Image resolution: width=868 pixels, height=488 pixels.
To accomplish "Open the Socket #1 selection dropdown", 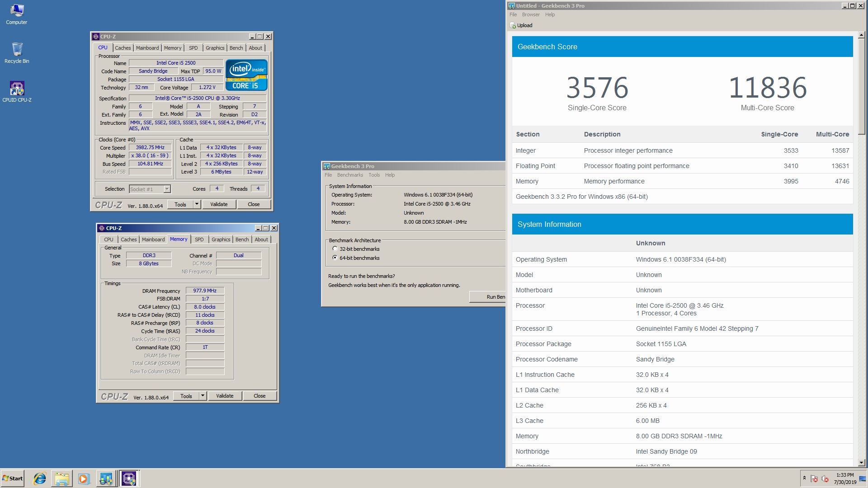I will [167, 189].
